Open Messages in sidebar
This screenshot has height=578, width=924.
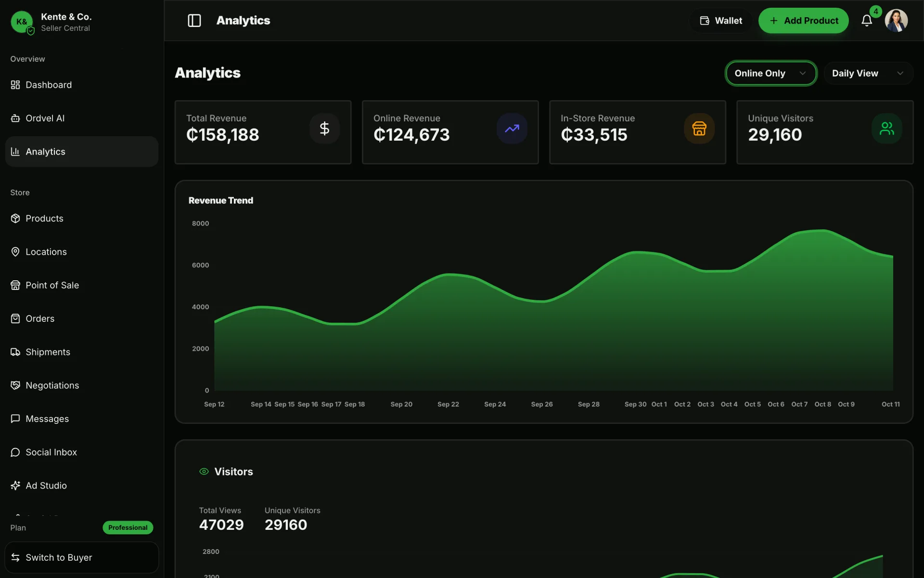click(x=82, y=419)
